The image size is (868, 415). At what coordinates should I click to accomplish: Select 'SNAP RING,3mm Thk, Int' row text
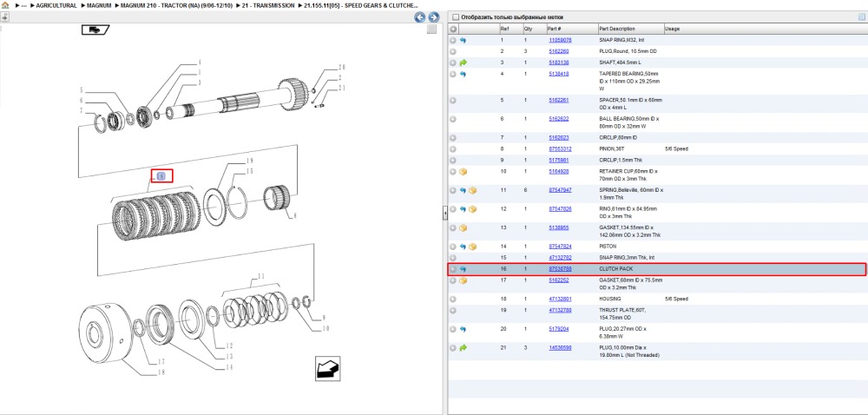coord(628,258)
